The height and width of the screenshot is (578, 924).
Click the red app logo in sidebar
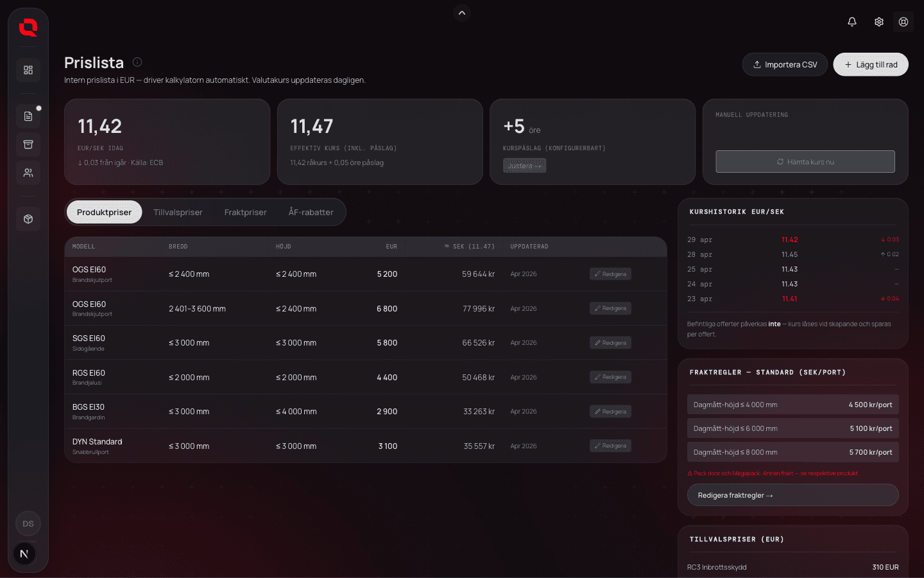click(x=28, y=28)
